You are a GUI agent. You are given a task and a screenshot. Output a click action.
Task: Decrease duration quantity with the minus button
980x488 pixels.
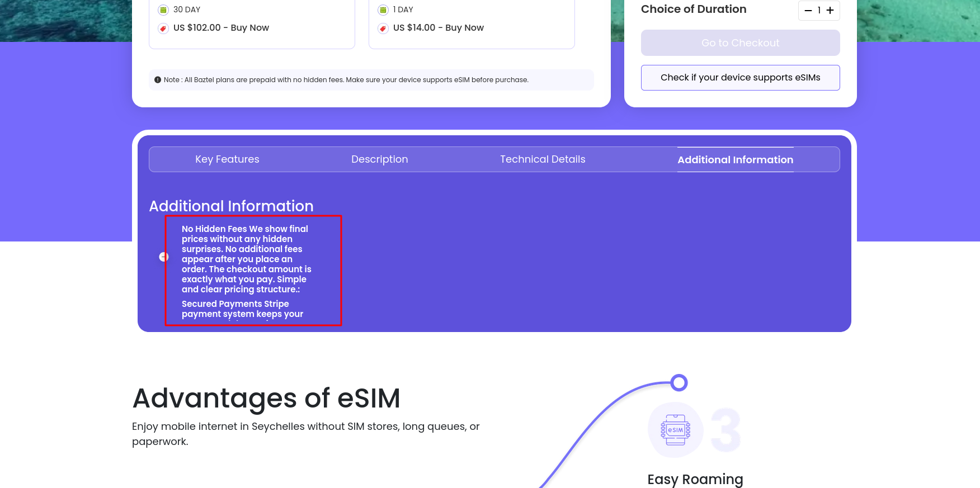[808, 11]
